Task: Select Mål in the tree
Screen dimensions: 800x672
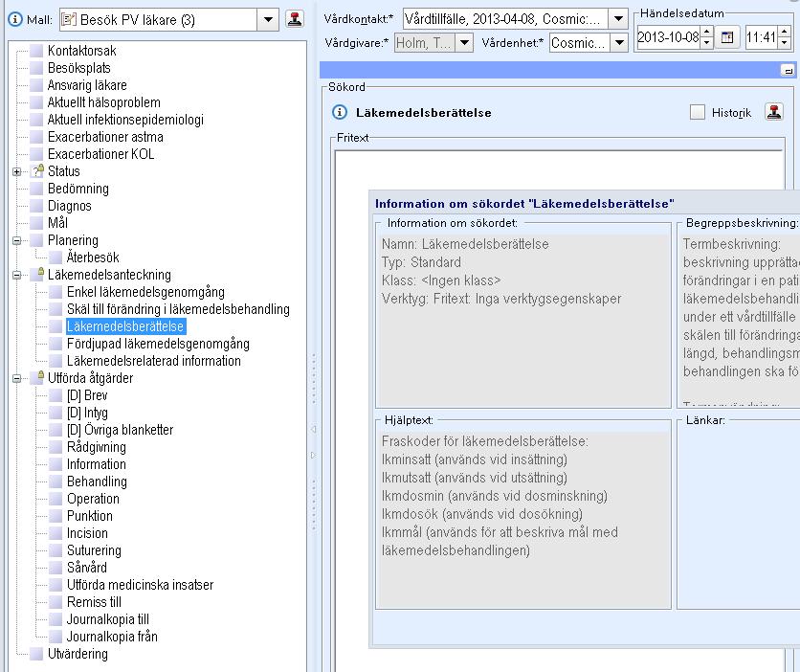Action: (x=57, y=223)
